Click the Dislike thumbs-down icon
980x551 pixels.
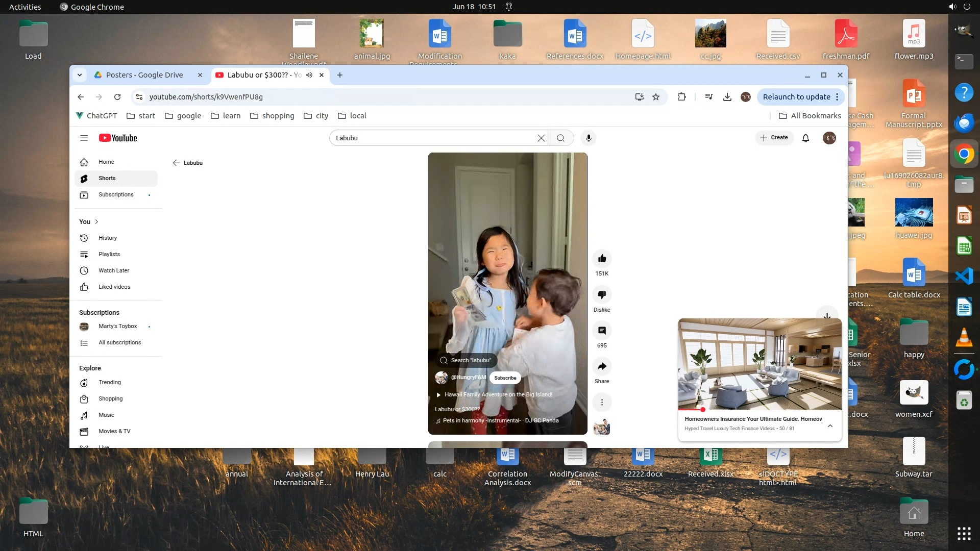coord(602,295)
